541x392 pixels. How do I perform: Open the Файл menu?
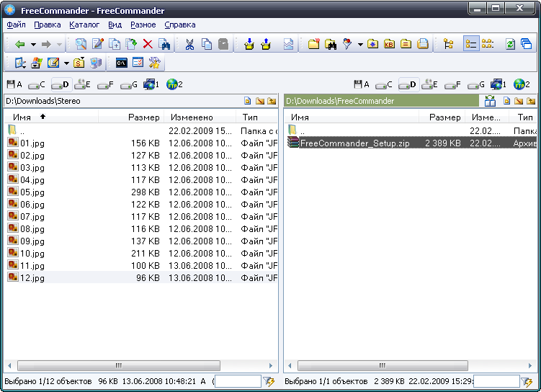pyautogui.click(x=16, y=24)
